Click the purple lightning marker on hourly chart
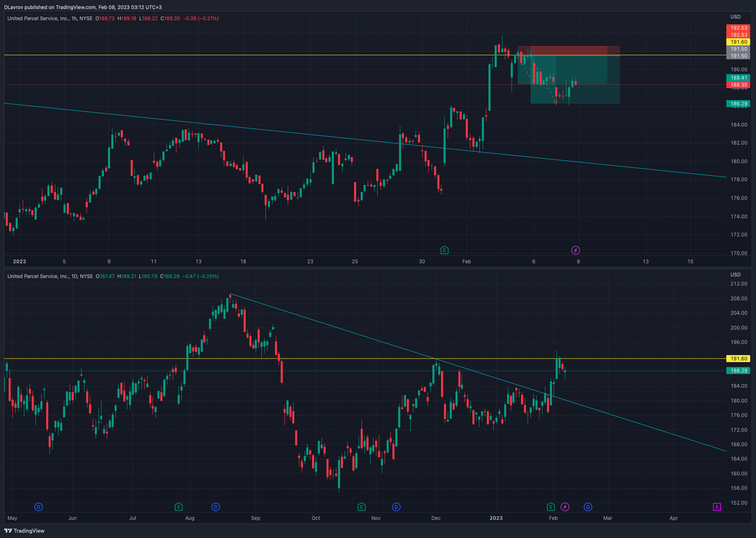 tap(575, 250)
